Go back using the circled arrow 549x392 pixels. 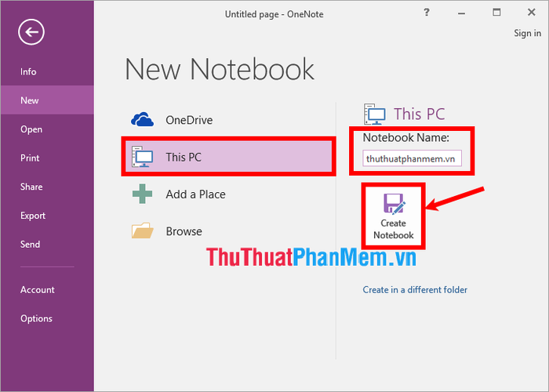tap(31, 32)
